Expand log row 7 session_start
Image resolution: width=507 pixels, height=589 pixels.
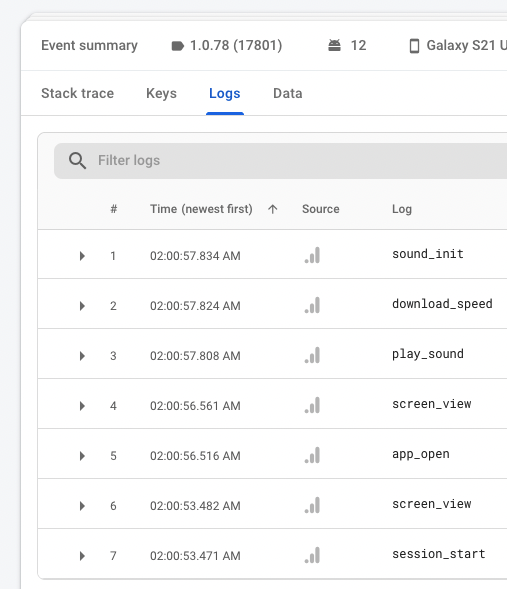tap(82, 556)
